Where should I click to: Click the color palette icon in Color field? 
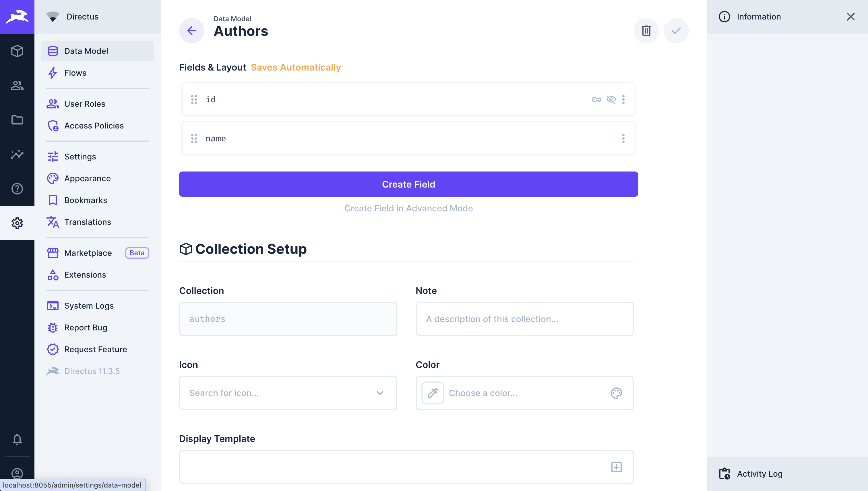coord(616,393)
